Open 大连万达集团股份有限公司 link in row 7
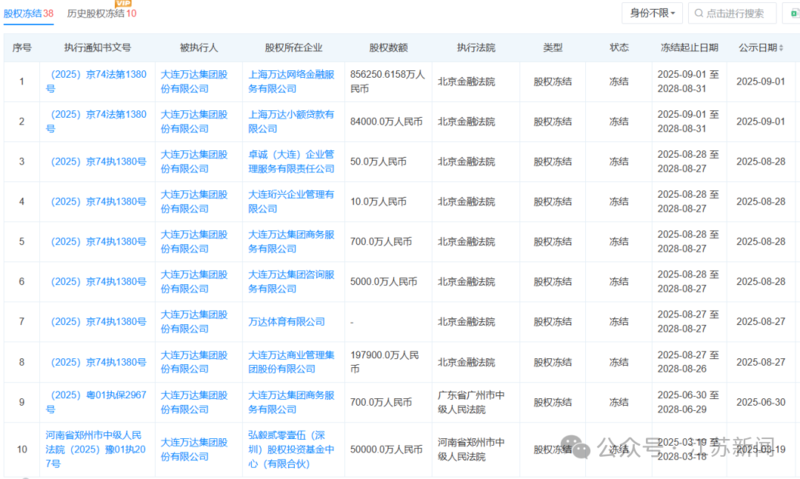 [194, 322]
